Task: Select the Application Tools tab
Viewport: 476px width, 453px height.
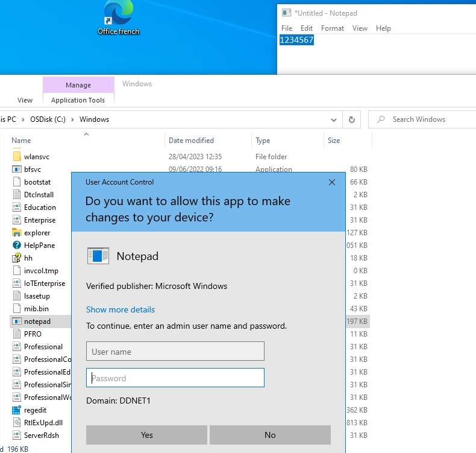Action: coord(78,100)
